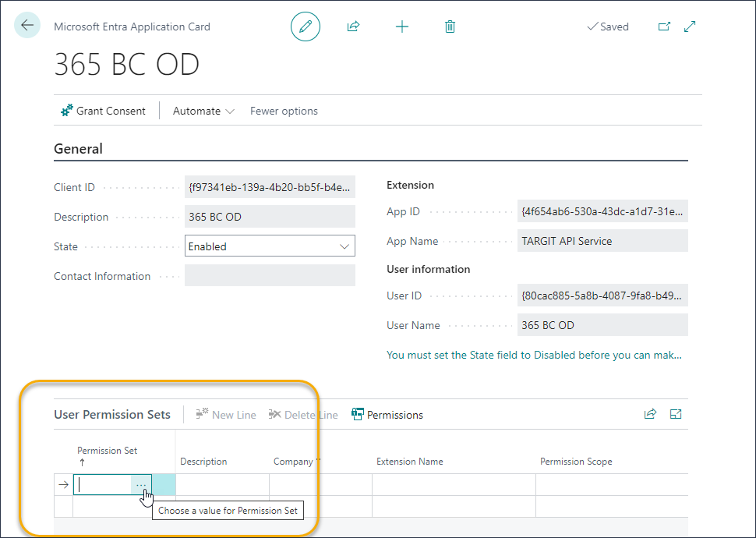The height and width of the screenshot is (538, 756).
Task: Click New Line in User Permission Sets
Action: coord(226,415)
